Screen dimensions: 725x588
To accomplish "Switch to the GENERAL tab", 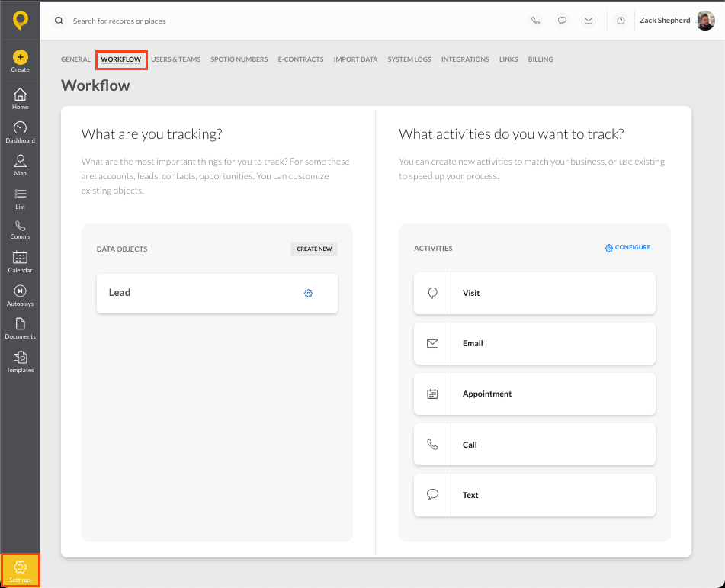I will tap(75, 59).
